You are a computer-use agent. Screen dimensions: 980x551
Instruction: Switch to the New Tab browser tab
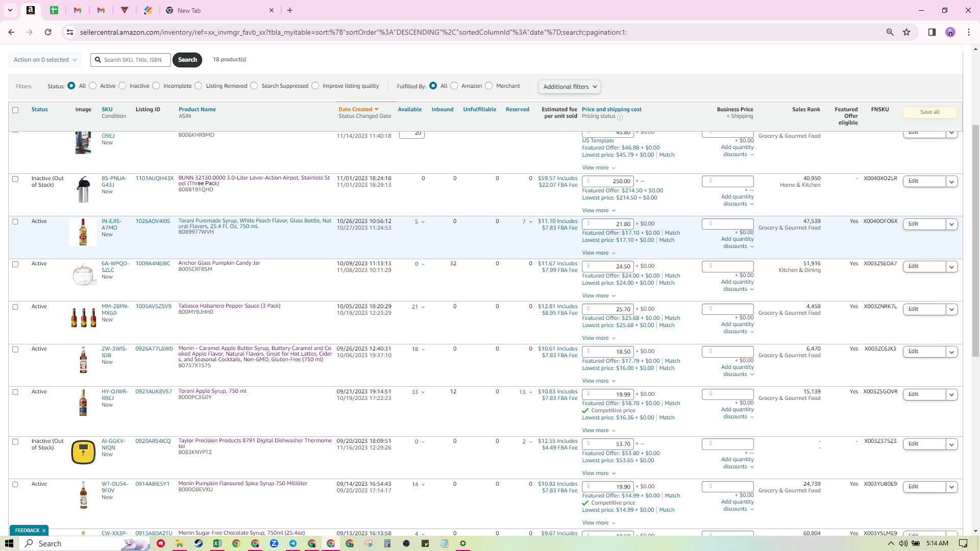pos(219,10)
